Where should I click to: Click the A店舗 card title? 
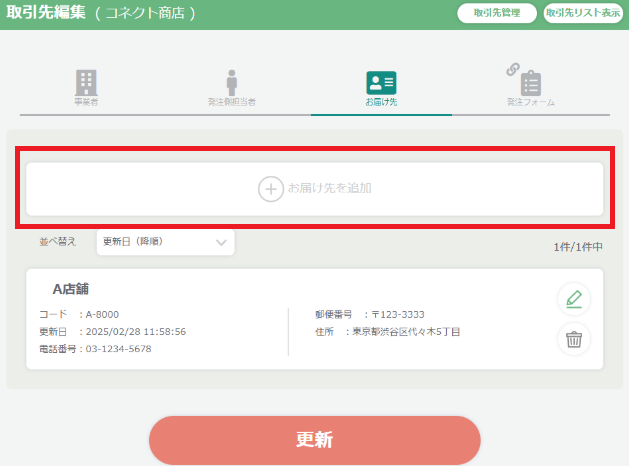point(71,289)
